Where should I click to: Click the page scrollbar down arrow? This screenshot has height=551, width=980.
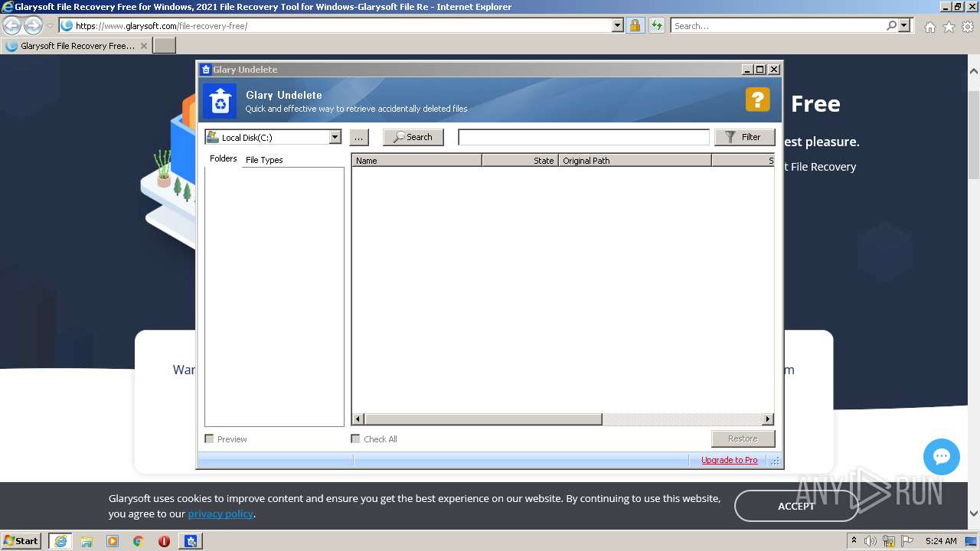(974, 514)
